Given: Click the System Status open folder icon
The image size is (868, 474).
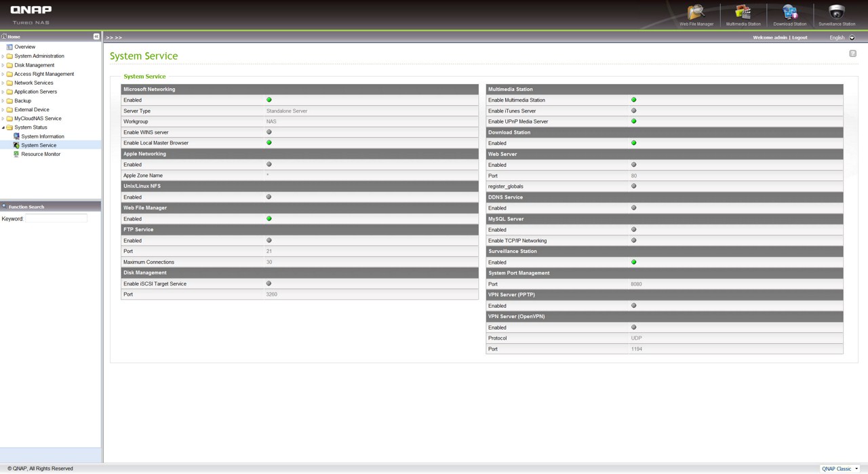Looking at the screenshot, I should (x=9, y=127).
